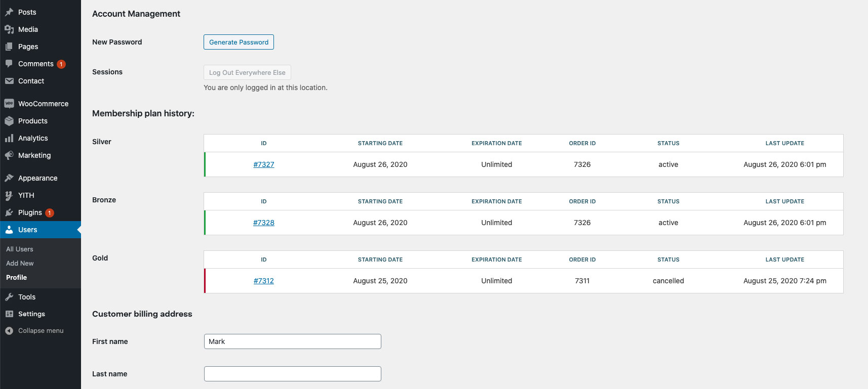
Task: Click the Marketing megaphone icon
Action: (9, 155)
